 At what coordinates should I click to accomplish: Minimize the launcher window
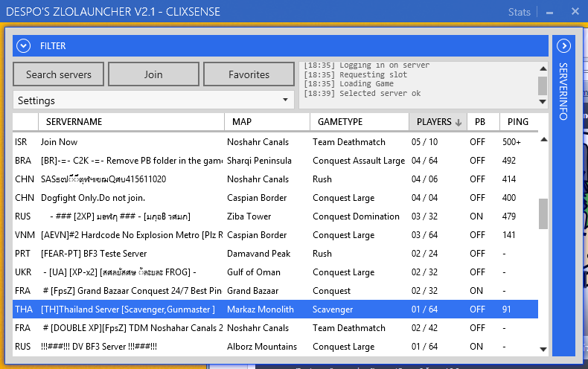pyautogui.click(x=550, y=13)
